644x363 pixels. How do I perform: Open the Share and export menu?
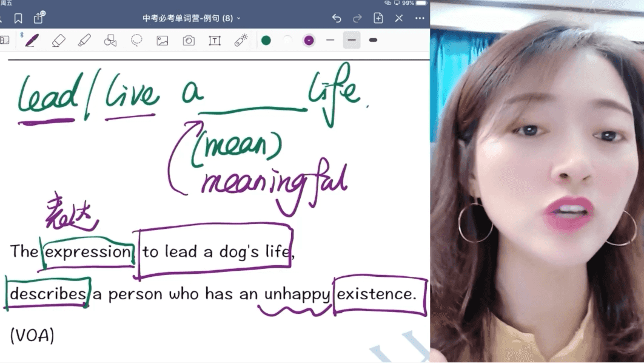tap(39, 18)
